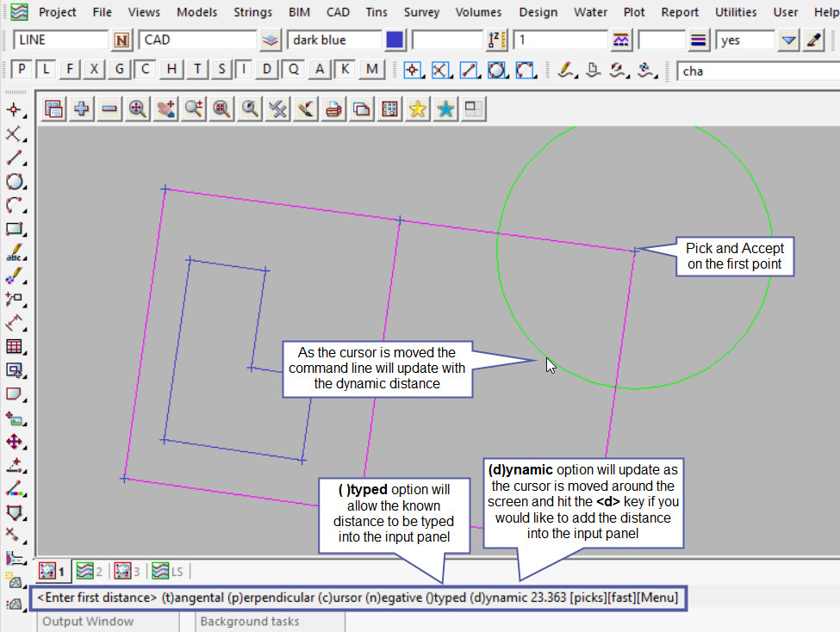Click the eyedropper icon beside the yes field
The height and width of the screenshot is (632, 840).
(x=812, y=40)
